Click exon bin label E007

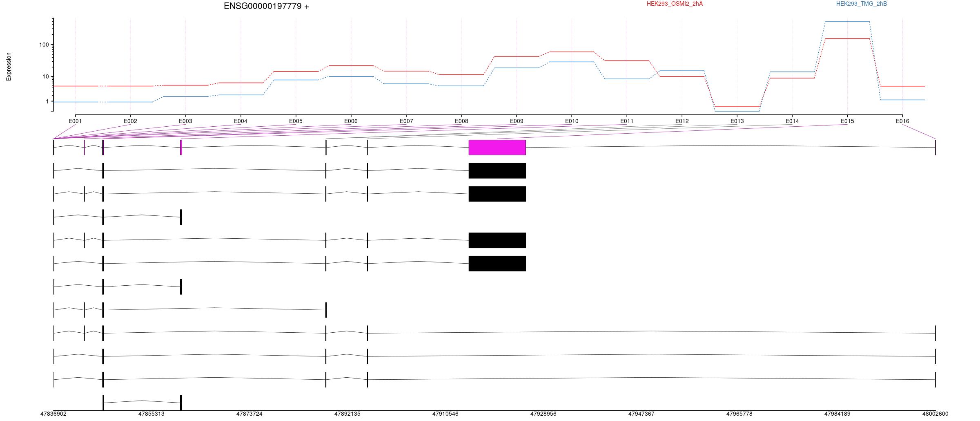click(406, 121)
